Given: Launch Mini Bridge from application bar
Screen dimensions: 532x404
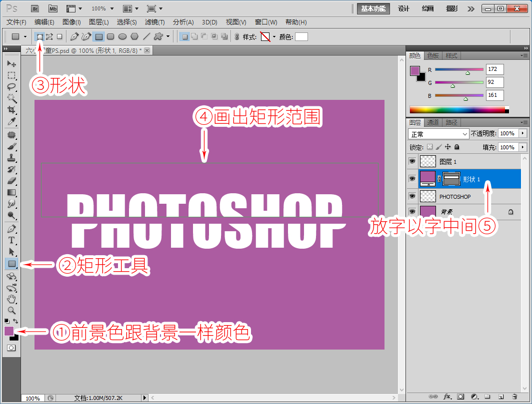Looking at the screenshot, I should point(53,9).
